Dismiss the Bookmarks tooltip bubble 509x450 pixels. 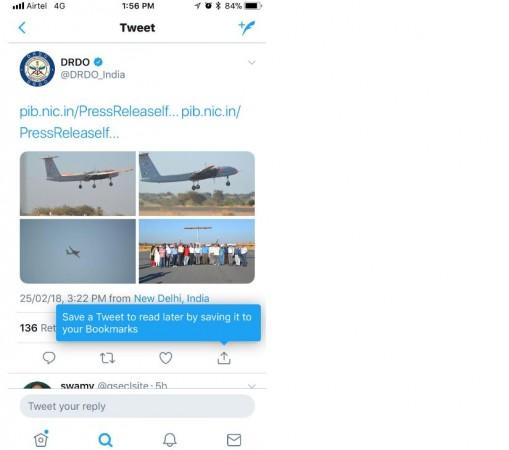click(x=158, y=323)
